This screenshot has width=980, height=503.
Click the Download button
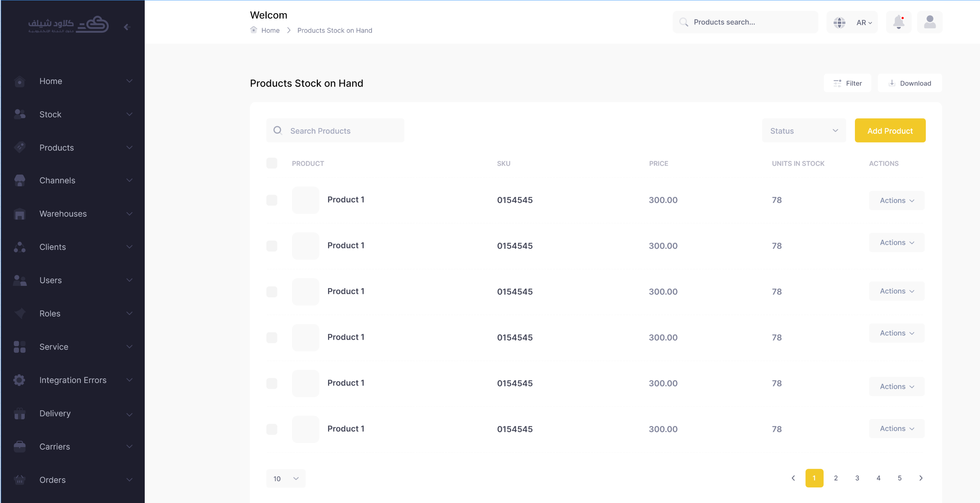(x=909, y=83)
